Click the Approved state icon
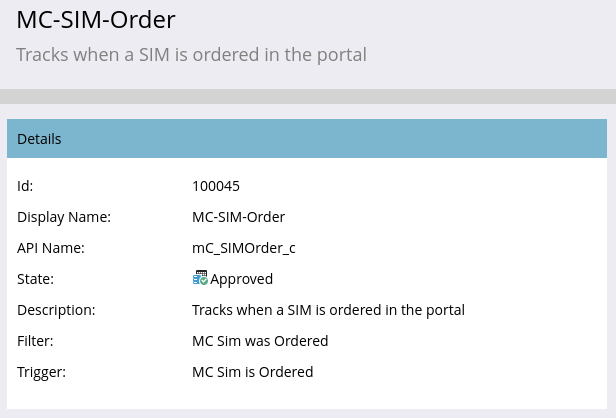Viewport: 616px width, 418px height. pos(200,278)
